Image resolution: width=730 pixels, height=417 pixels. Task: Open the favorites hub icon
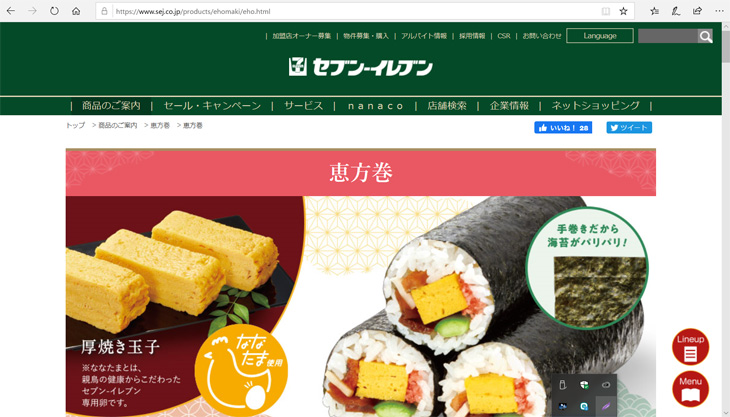tap(654, 11)
